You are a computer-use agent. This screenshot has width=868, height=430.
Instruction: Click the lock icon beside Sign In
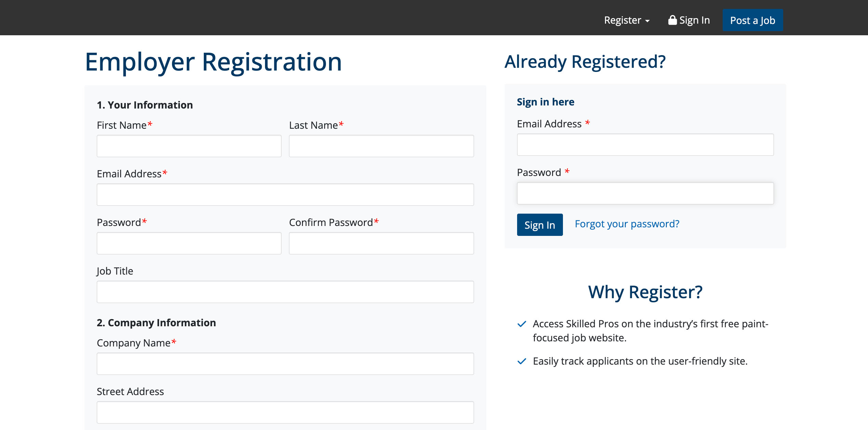tap(672, 20)
